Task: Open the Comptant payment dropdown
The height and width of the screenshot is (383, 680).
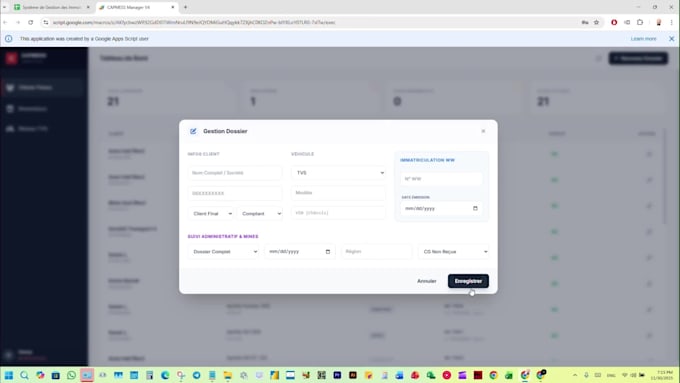Action: (260, 213)
